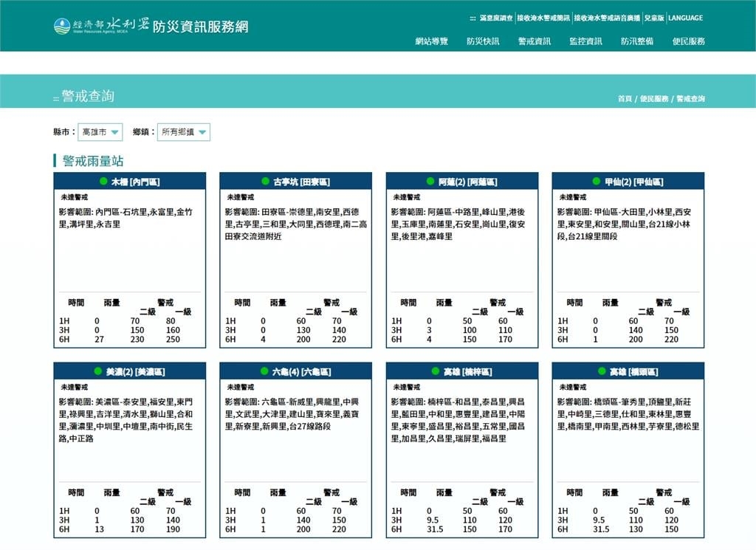Click 一級 value 250 in 木柵 card
The width and height of the screenshot is (756, 550).
tap(173, 340)
